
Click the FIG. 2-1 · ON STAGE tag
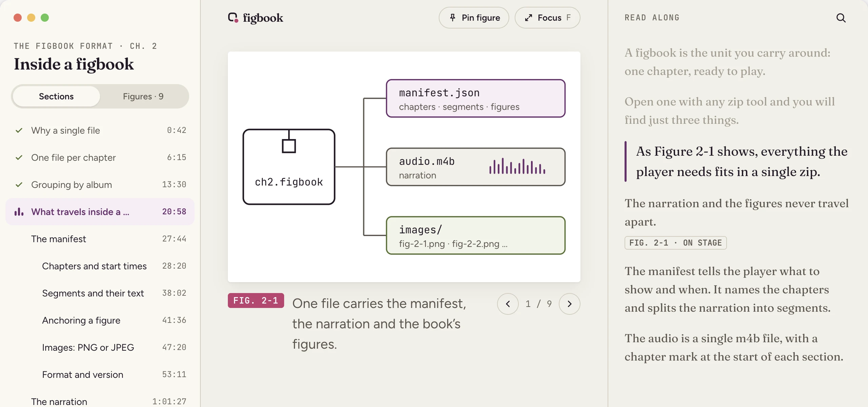(x=675, y=243)
